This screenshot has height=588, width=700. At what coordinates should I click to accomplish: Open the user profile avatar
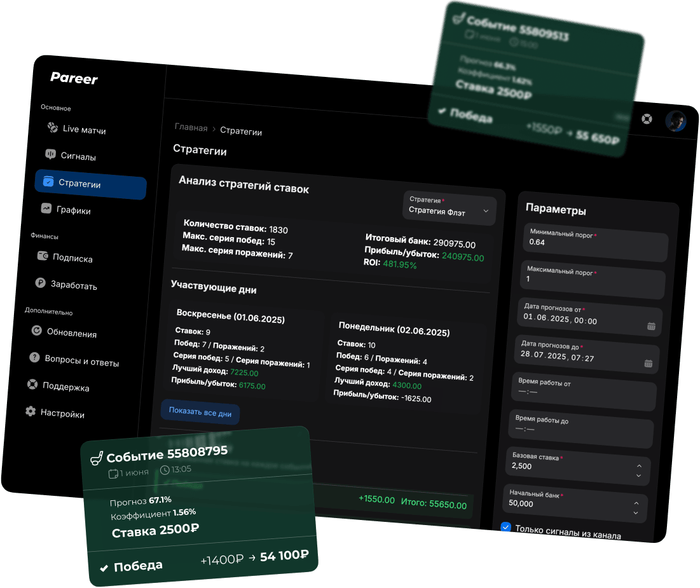click(x=675, y=121)
